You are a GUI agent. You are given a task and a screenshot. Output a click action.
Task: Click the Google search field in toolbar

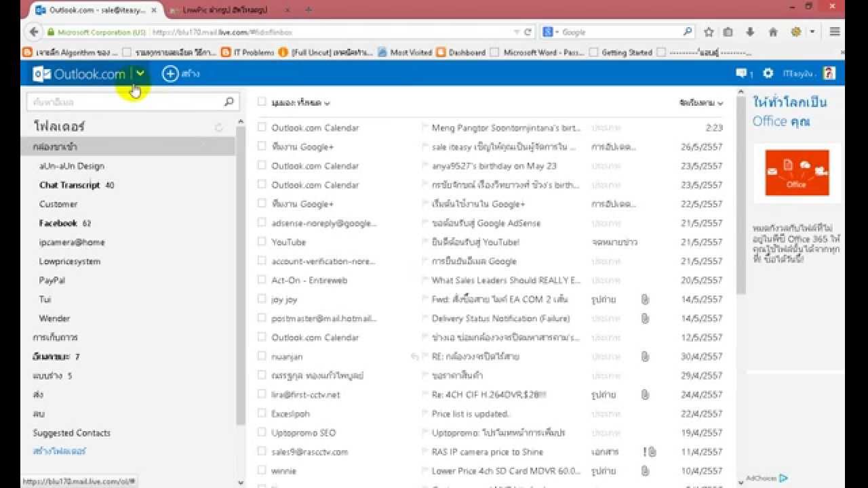[x=620, y=32]
